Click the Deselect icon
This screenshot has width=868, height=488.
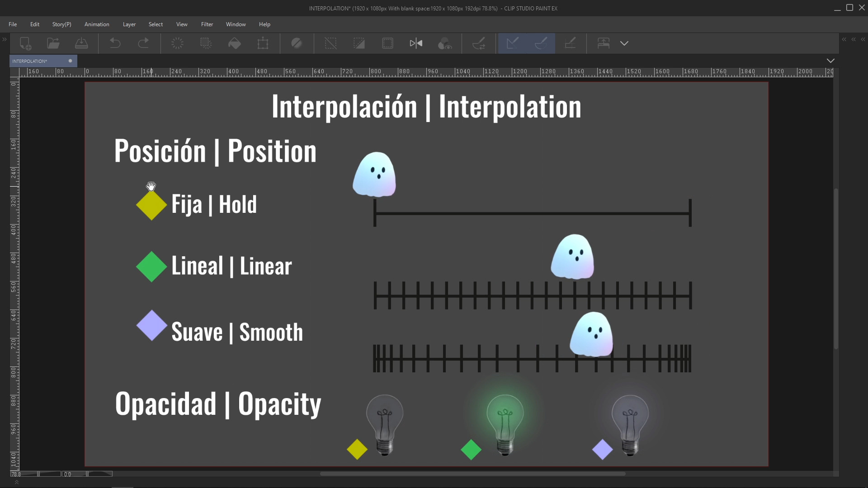[330, 43]
